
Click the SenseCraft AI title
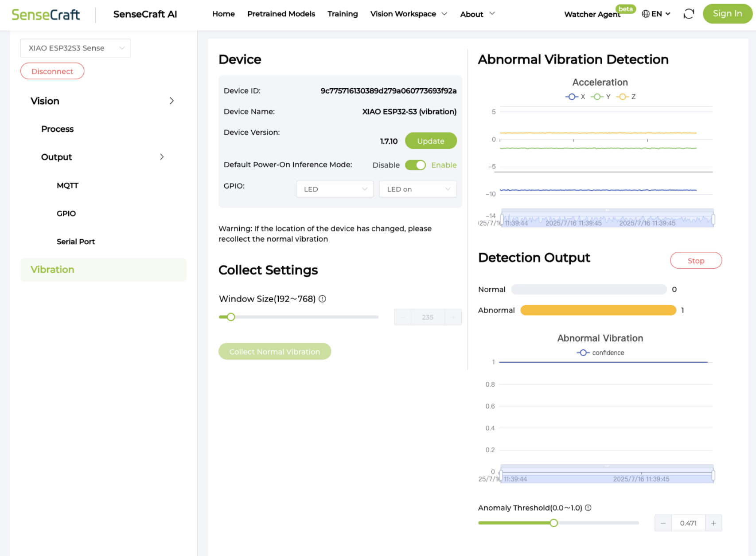pos(145,14)
